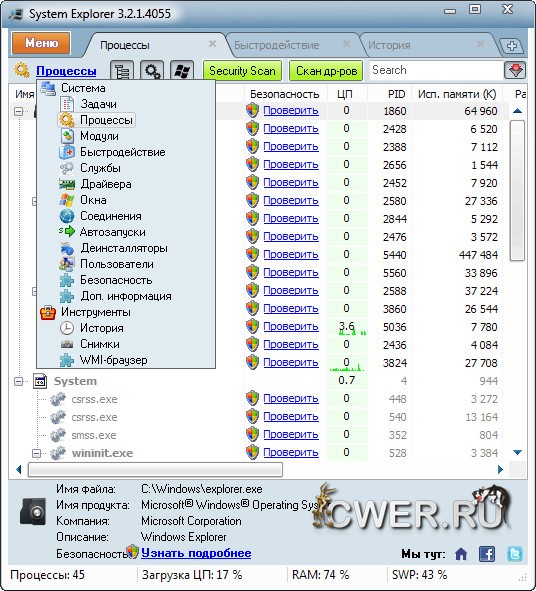Click Проверить link for PID 5036
Viewport: 536px width, 591px height.
point(291,326)
